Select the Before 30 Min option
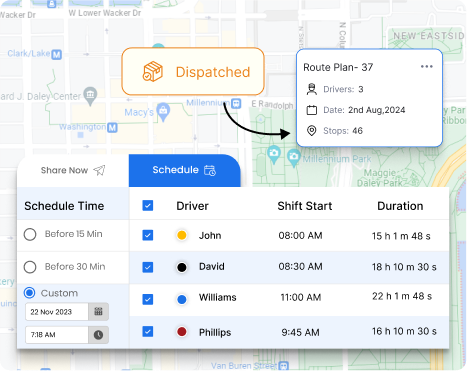The image size is (467, 371). tap(30, 267)
